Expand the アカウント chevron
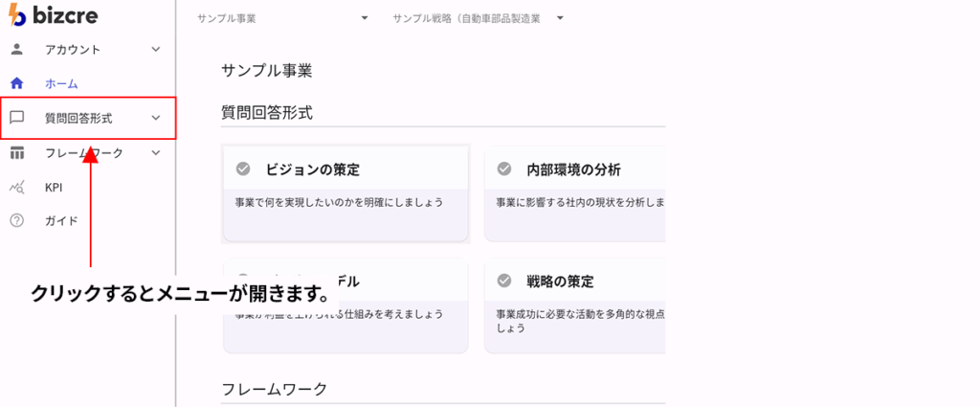 pos(156,50)
